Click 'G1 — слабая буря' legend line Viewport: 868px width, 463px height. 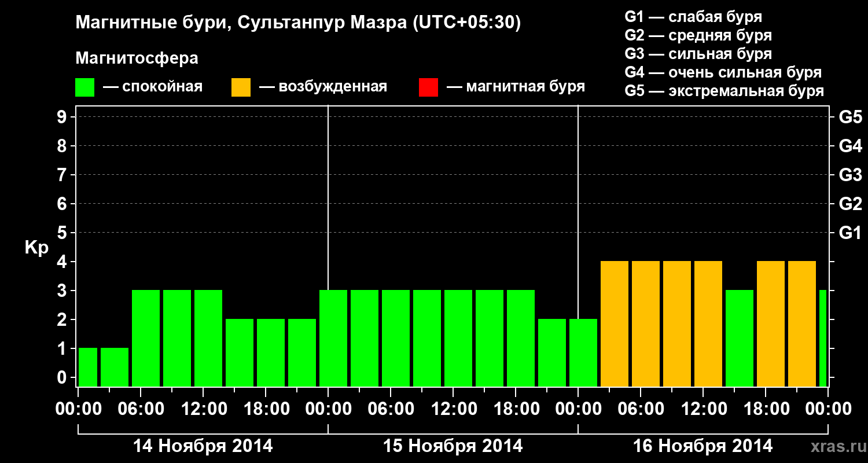(693, 17)
